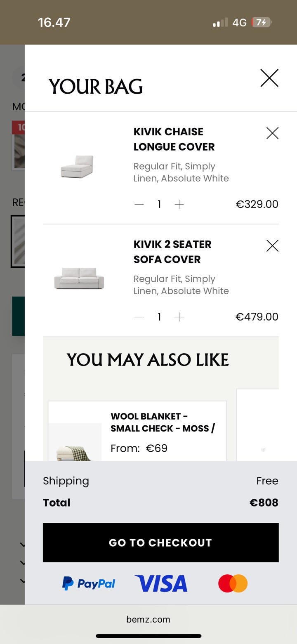Viewport: 297px width, 644px height.
Task: Select the Visa payment logo
Action: coord(161,583)
